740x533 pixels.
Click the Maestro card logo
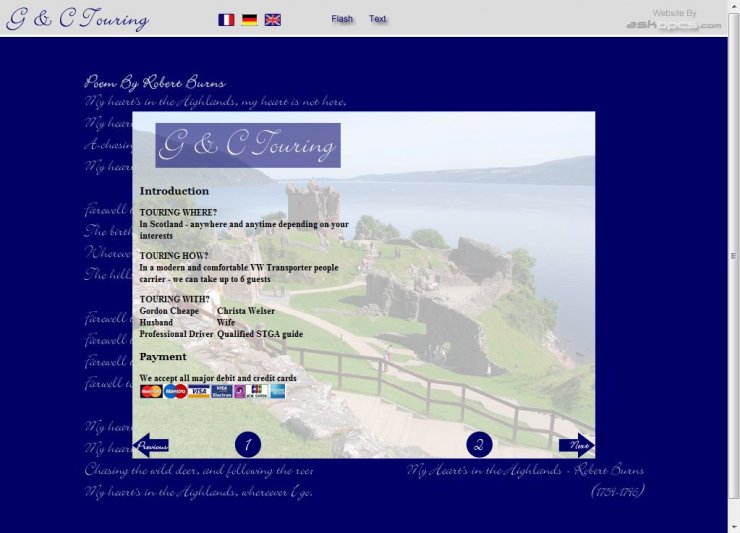tap(175, 391)
